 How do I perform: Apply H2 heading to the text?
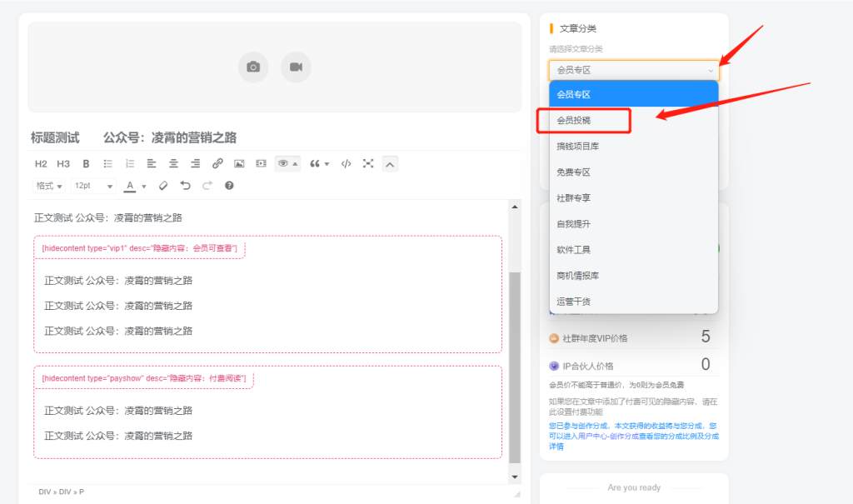coord(41,163)
